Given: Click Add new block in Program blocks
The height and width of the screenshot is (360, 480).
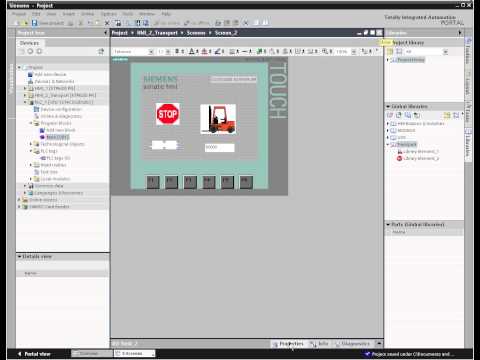Looking at the screenshot, I should (x=60, y=130).
